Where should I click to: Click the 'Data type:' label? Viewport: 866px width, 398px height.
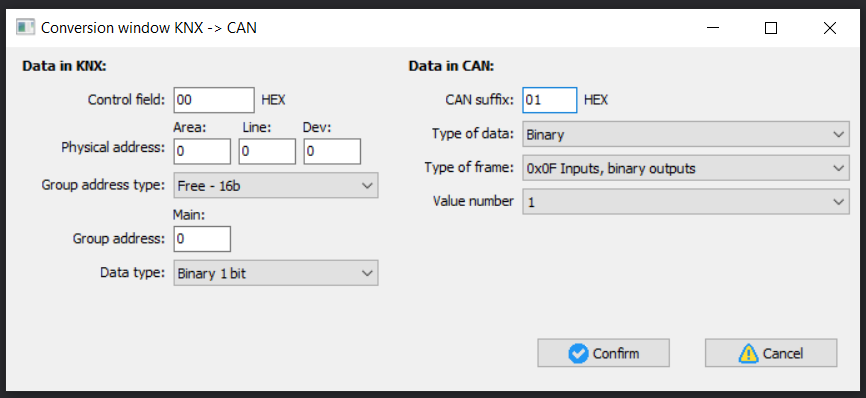click(x=133, y=272)
